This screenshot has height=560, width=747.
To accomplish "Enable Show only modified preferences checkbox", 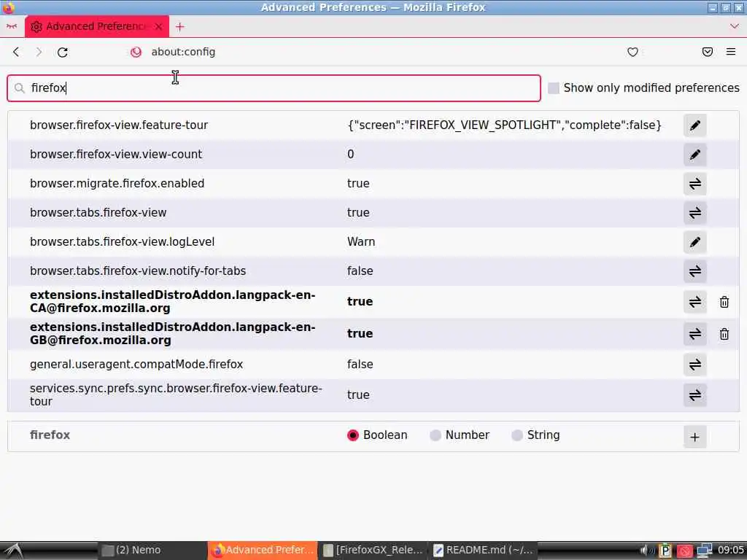I will 553,88.
